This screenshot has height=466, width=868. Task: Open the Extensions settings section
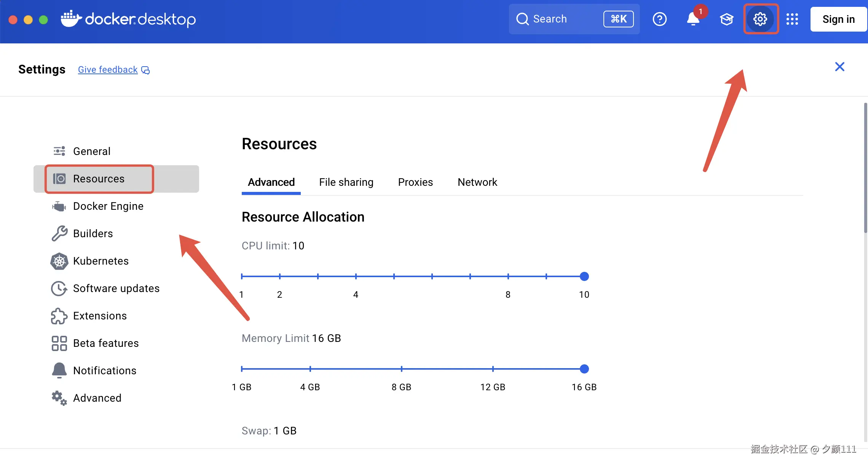[100, 316]
